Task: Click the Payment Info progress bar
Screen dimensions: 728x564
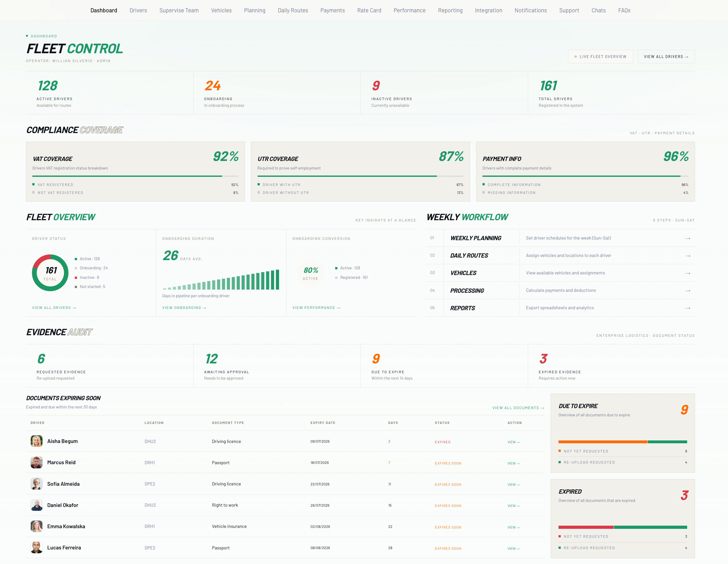Action: point(585,176)
